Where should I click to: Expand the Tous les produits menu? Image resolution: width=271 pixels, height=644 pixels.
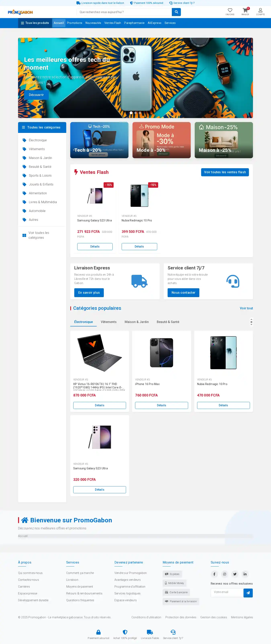(x=35, y=23)
